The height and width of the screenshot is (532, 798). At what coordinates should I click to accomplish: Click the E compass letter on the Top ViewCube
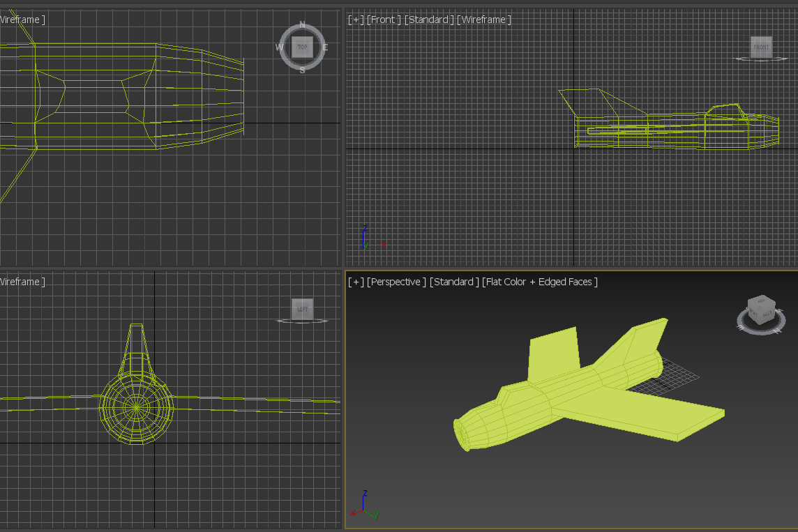(325, 47)
